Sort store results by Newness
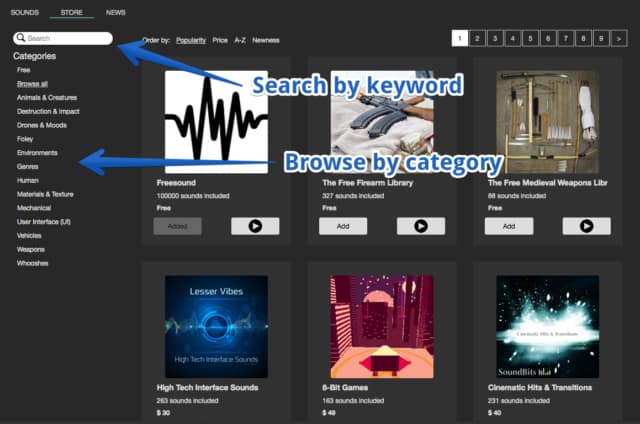This screenshot has height=424, width=640. coord(266,40)
